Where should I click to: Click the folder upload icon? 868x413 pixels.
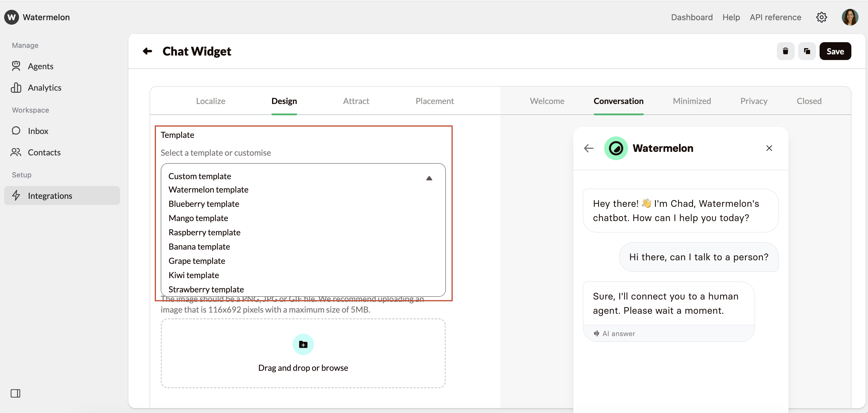[x=303, y=344]
